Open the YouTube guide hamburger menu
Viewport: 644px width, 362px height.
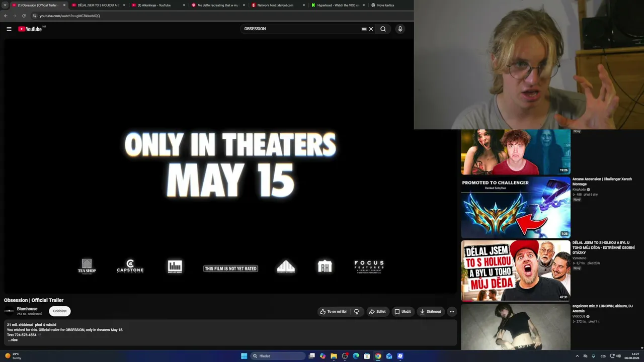[x=9, y=29]
